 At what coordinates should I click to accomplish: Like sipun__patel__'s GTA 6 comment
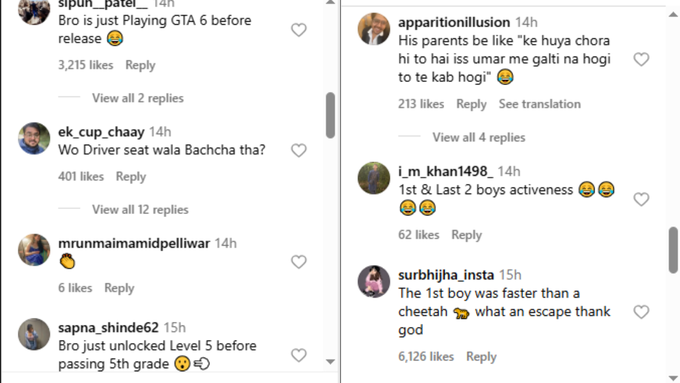(x=298, y=30)
